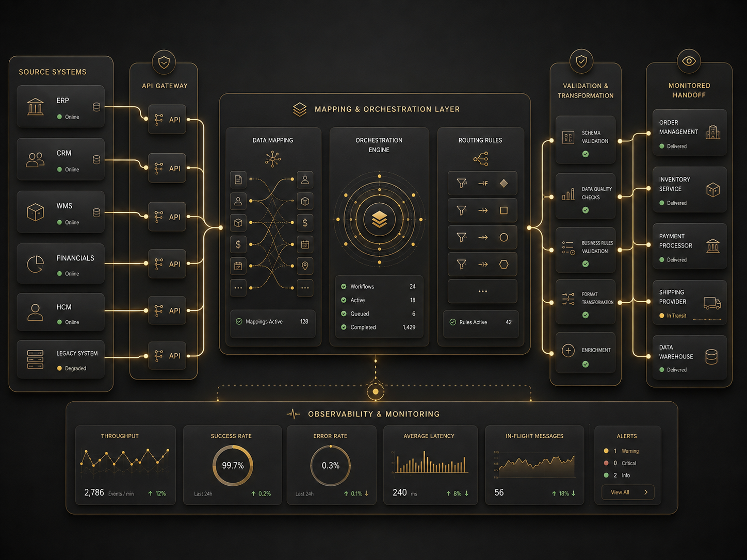This screenshot has width=747, height=560.
Task: Click the ERP bank building icon
Action: (x=35, y=107)
